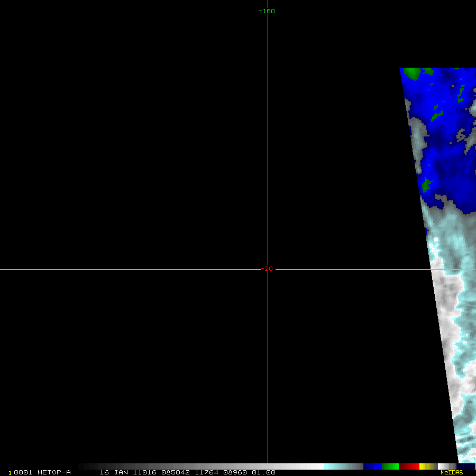Select the dark red color bar segment

click(x=409, y=466)
